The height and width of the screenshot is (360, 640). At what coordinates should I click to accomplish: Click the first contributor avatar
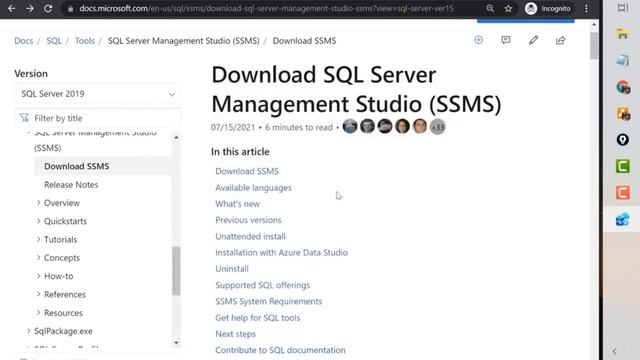(x=350, y=127)
